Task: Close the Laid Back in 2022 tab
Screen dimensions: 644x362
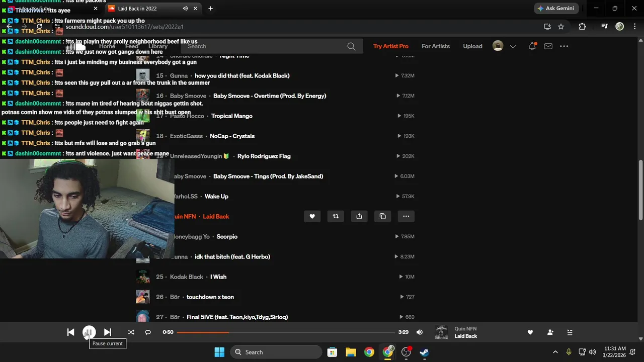Action: pyautogui.click(x=196, y=9)
